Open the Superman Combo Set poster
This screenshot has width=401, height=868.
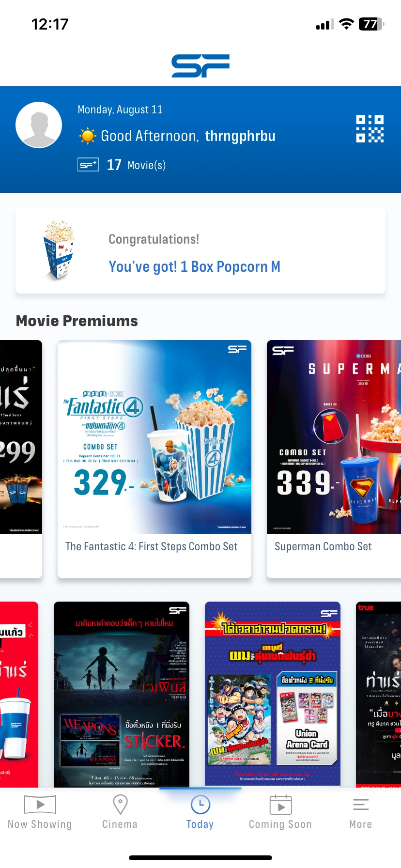tap(334, 437)
